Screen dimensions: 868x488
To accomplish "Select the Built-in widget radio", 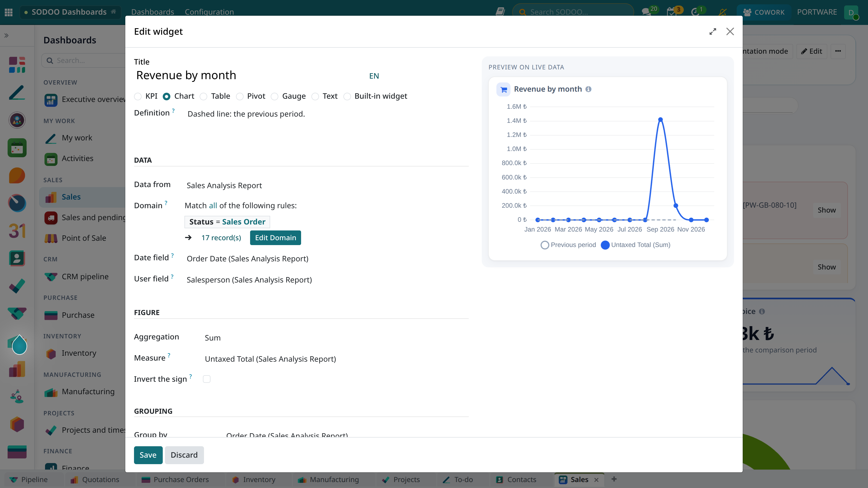I will click(x=347, y=96).
